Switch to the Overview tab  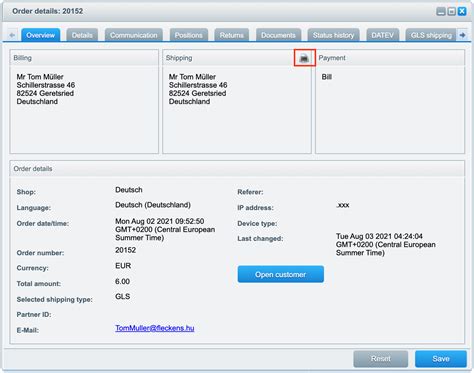pos(41,35)
